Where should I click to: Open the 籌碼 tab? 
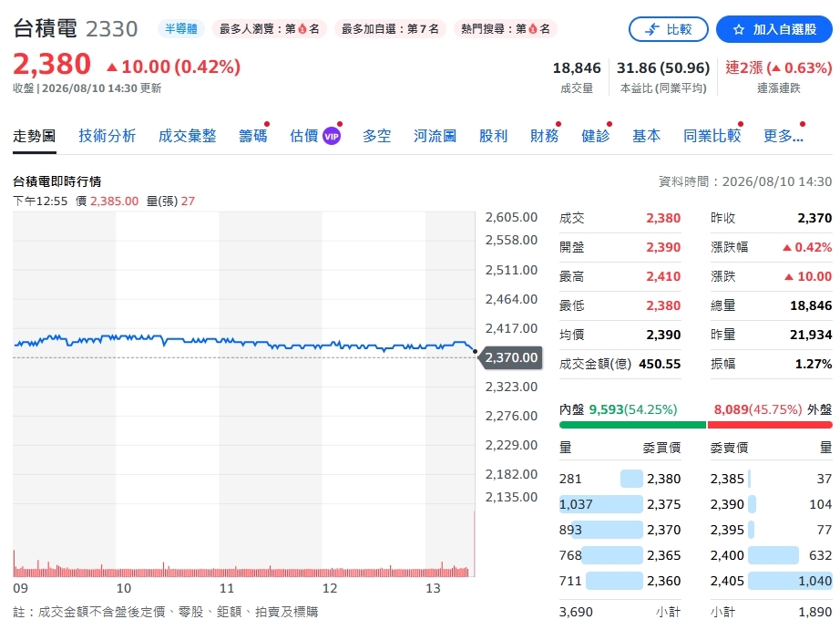253,136
